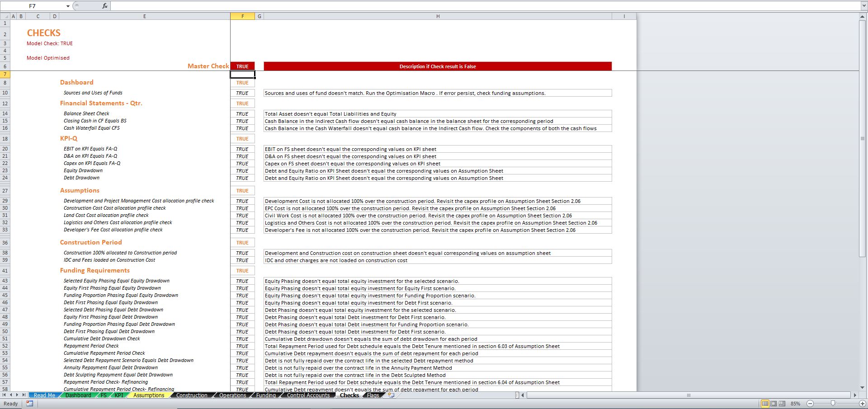
Task: Go to last sheet tab navigation arrow
Action: [24, 395]
